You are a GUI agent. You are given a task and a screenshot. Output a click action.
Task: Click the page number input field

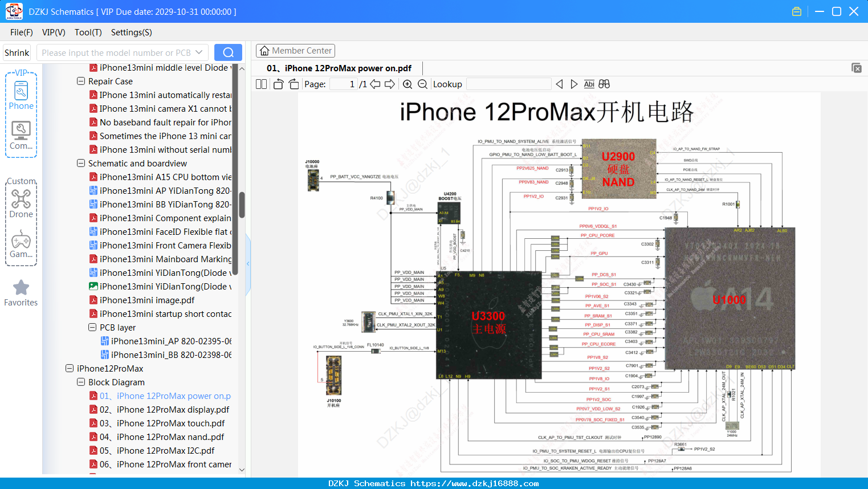point(344,84)
